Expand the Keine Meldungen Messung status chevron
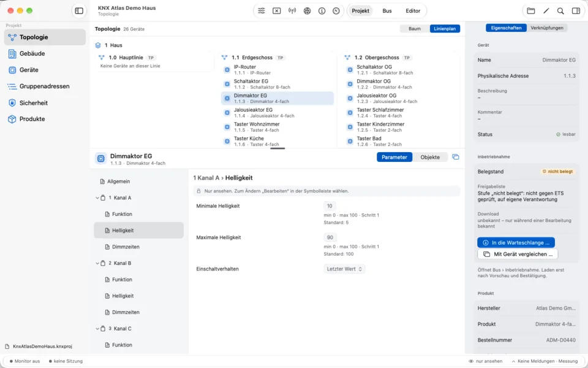The image size is (588, 368). coord(514,361)
